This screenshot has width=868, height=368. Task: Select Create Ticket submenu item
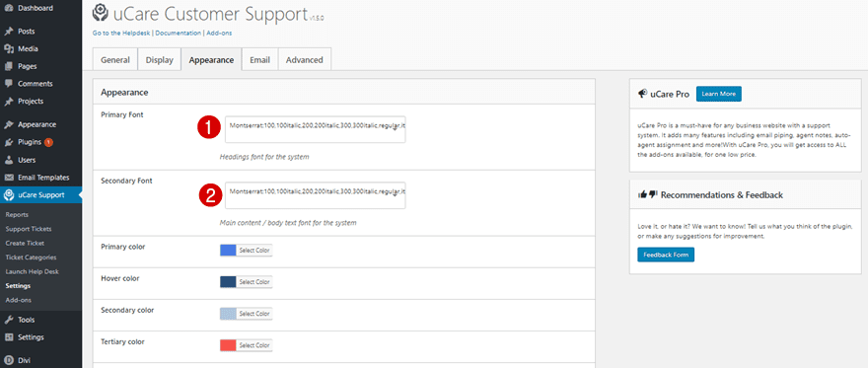pos(25,243)
